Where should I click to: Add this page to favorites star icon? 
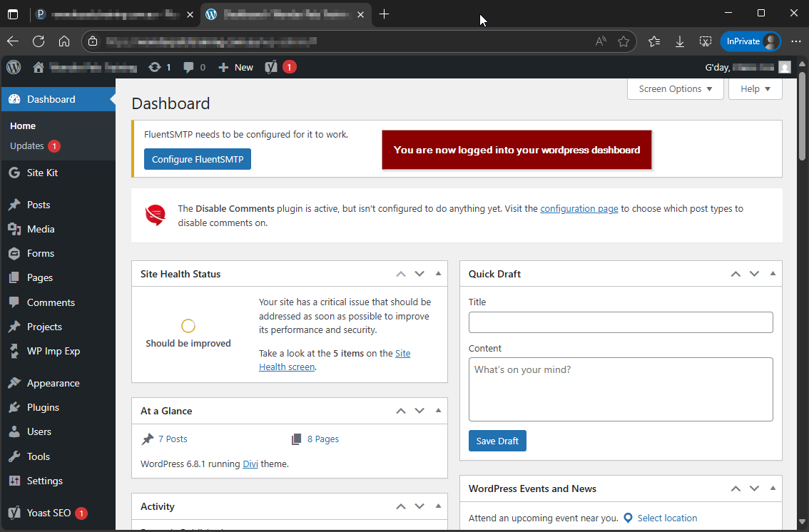click(624, 41)
